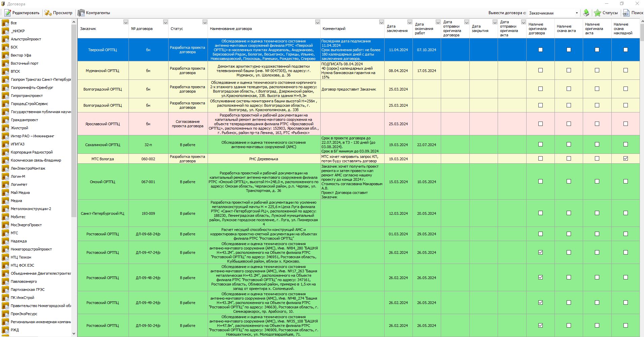Select ЛенЭлектроМонтаж in the sidebar
This screenshot has width=644, height=337.
coord(28,168)
